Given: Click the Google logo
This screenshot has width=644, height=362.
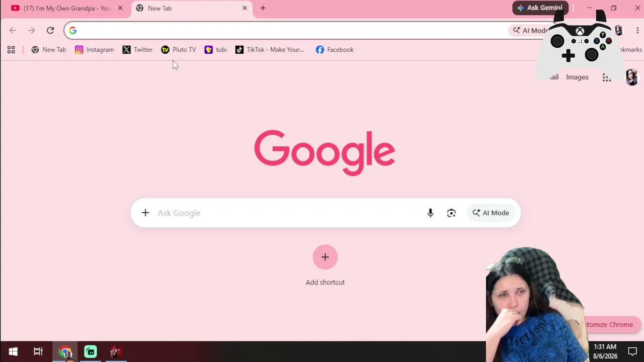Looking at the screenshot, I should pos(325,152).
